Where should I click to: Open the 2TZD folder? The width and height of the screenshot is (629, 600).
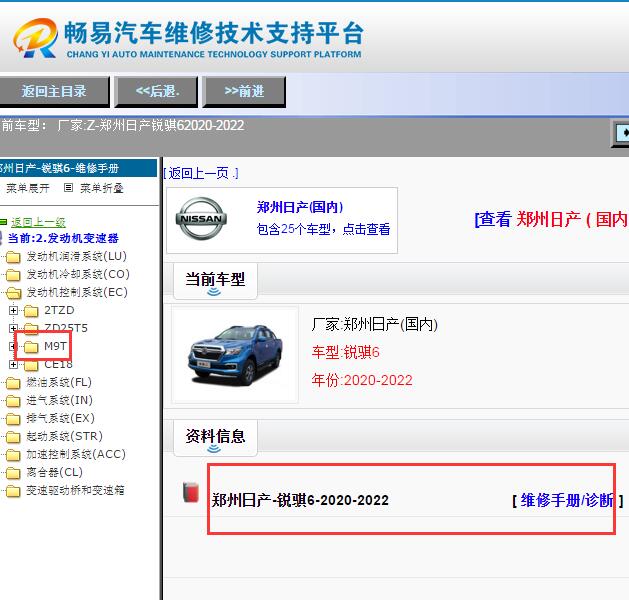59,310
